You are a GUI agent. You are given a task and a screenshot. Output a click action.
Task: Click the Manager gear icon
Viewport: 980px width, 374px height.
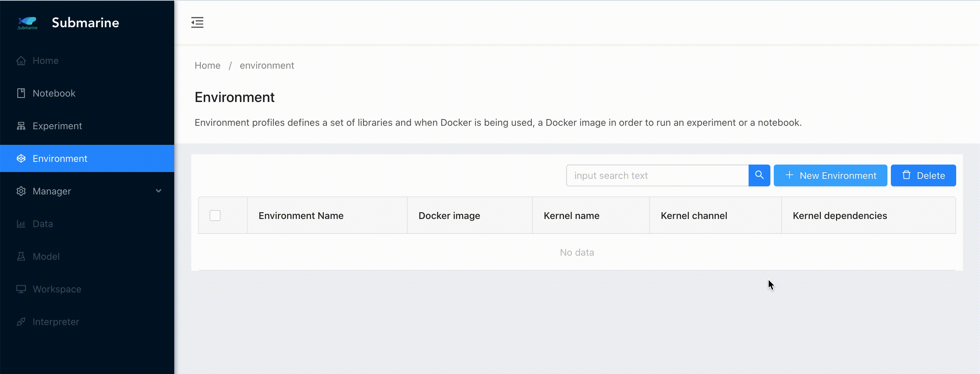(21, 191)
